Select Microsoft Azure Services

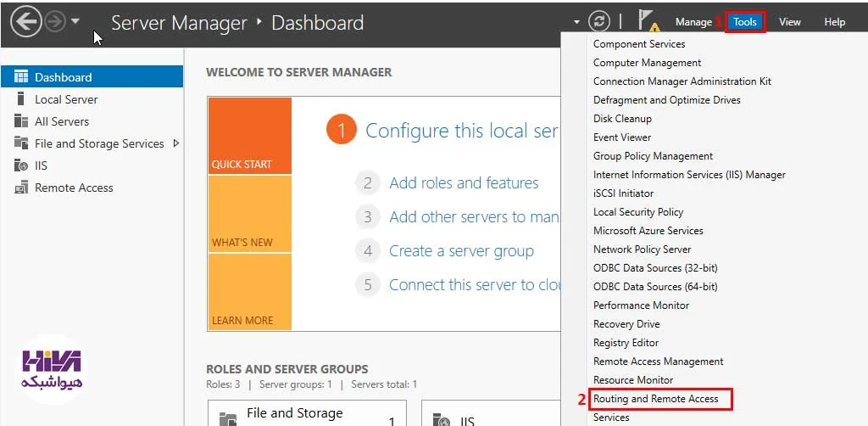(x=648, y=231)
